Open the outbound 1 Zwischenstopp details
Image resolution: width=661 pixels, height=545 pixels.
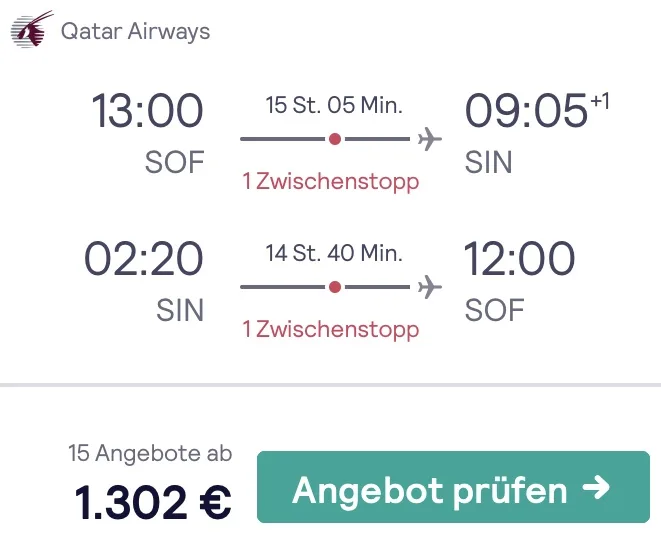(x=330, y=181)
